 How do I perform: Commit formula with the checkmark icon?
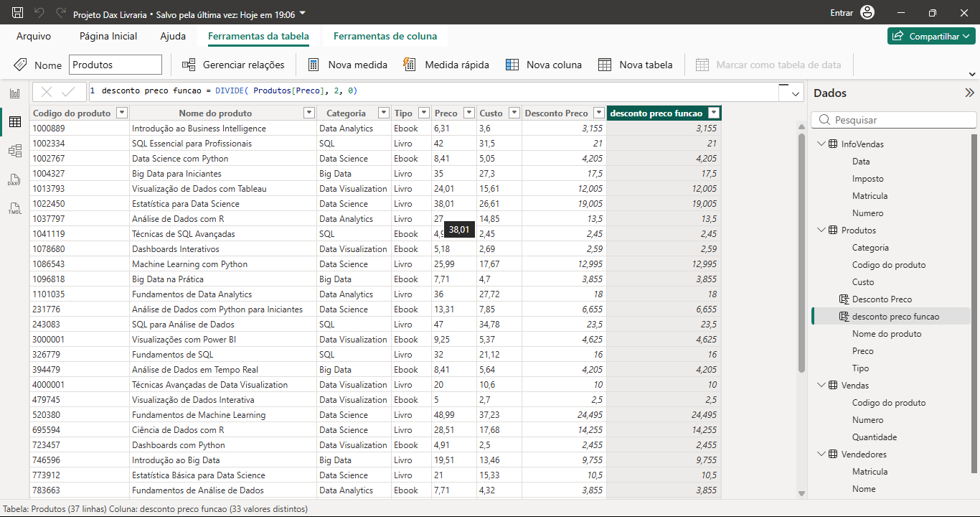point(70,91)
